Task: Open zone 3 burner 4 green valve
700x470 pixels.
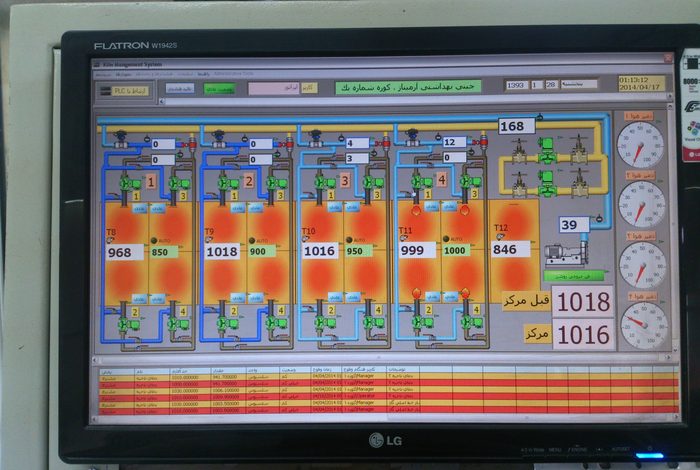Action: click(374, 322)
